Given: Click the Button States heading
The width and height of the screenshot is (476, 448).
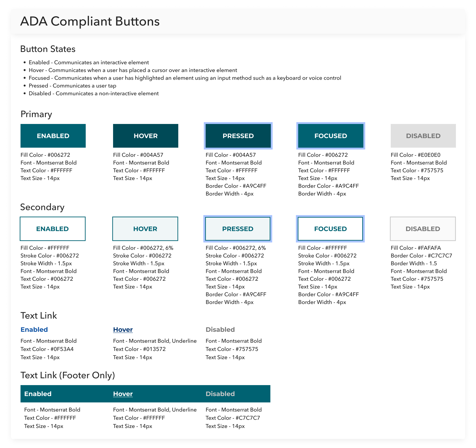Looking at the screenshot, I should point(48,49).
